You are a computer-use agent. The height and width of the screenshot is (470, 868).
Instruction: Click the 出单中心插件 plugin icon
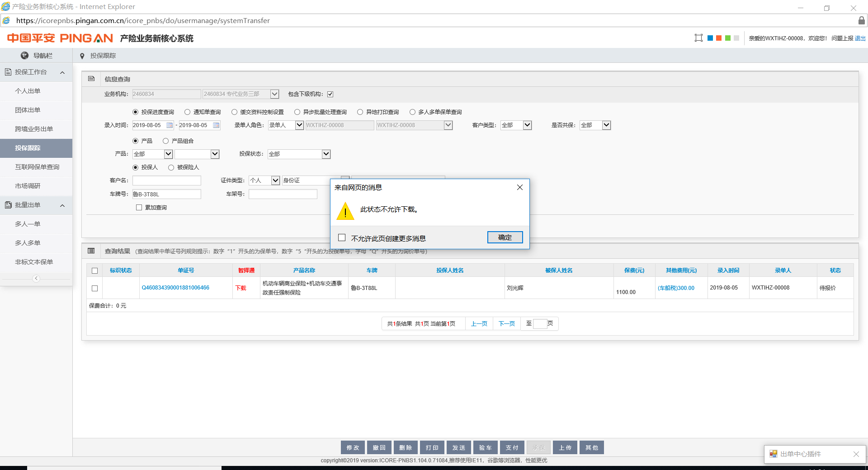[774, 454]
